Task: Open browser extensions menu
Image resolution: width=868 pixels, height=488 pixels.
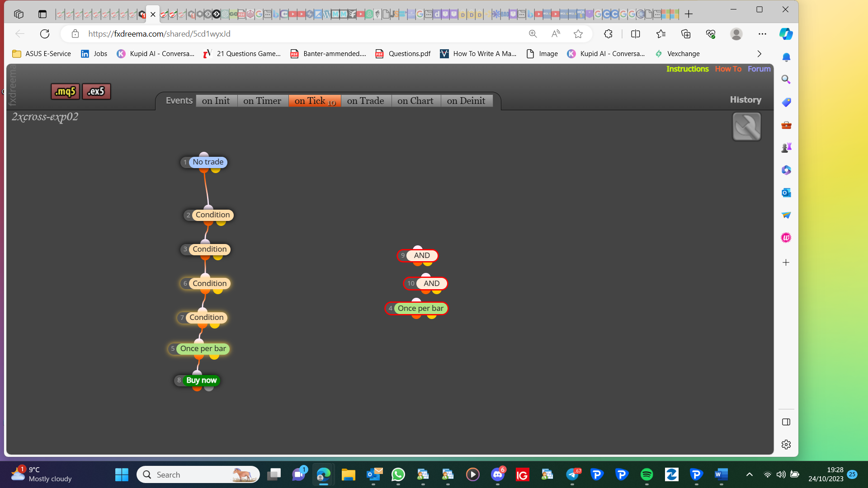Action: [x=608, y=34]
